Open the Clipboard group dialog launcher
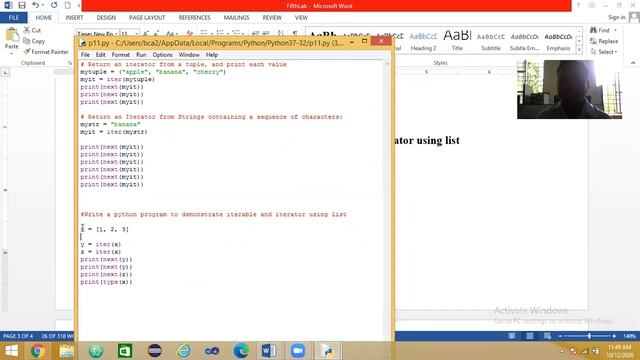Viewport: 640px width, 360px height. (70, 63)
